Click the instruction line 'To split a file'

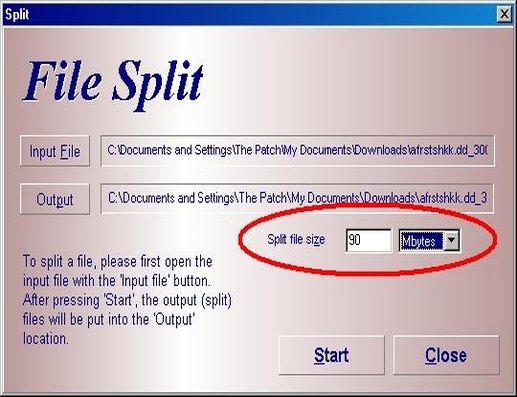point(118,261)
